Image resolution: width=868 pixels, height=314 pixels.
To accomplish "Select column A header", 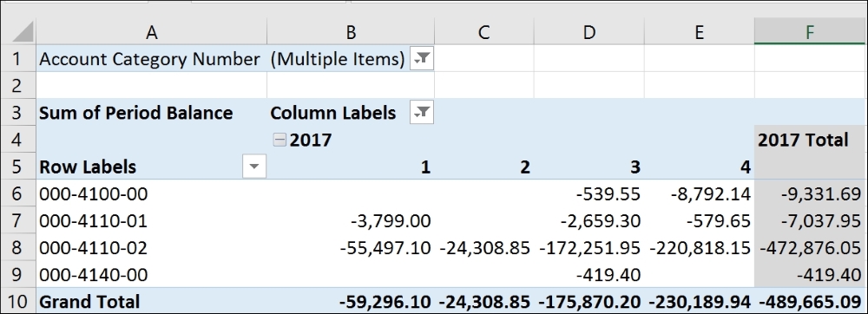I will (x=152, y=33).
